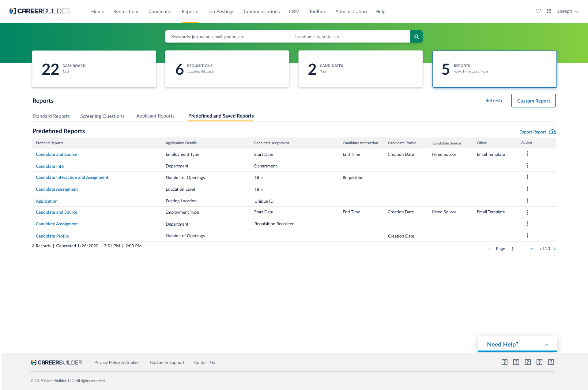Click the keywords search input field
Screen dimensions: 588x390
[227, 37]
